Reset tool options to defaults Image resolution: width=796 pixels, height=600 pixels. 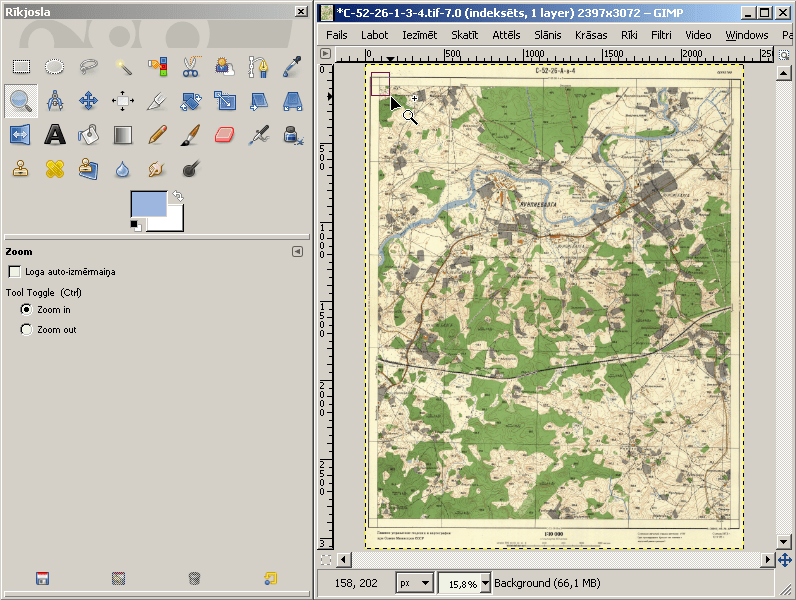click(270, 578)
